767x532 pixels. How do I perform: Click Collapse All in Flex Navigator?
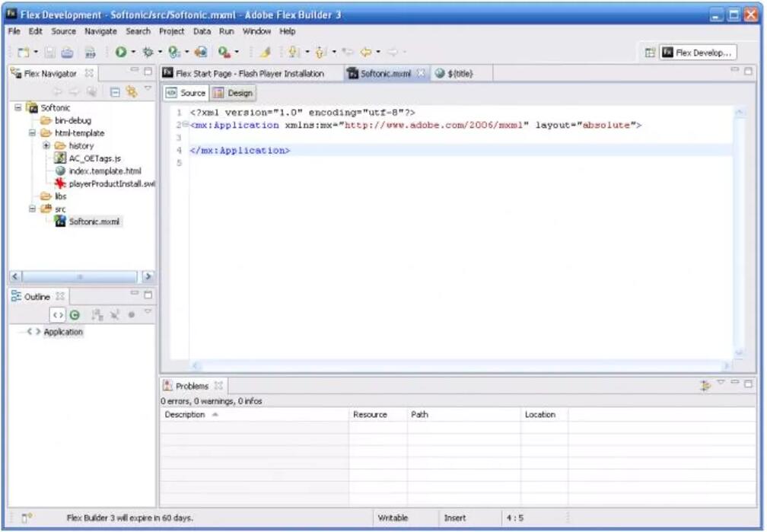(115, 91)
